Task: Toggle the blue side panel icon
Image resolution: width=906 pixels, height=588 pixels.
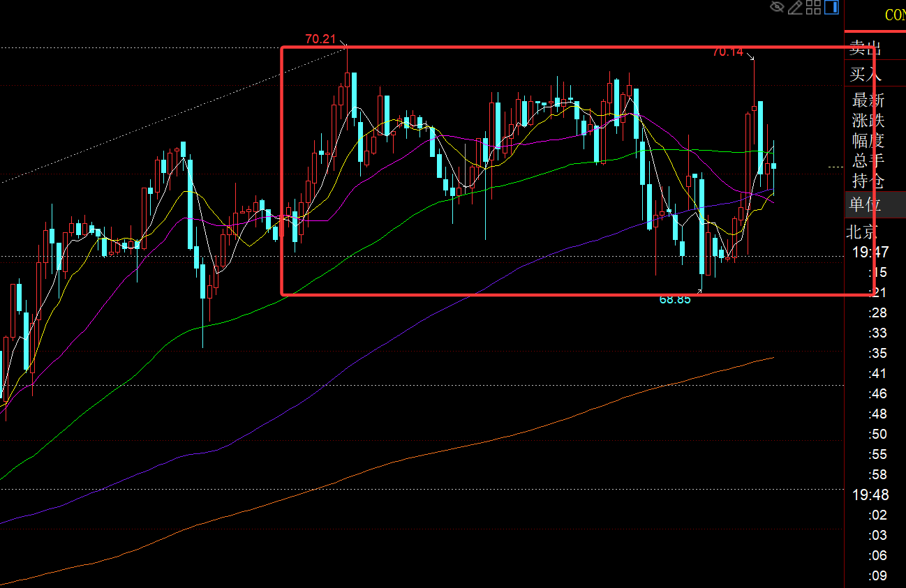Action: click(x=831, y=8)
